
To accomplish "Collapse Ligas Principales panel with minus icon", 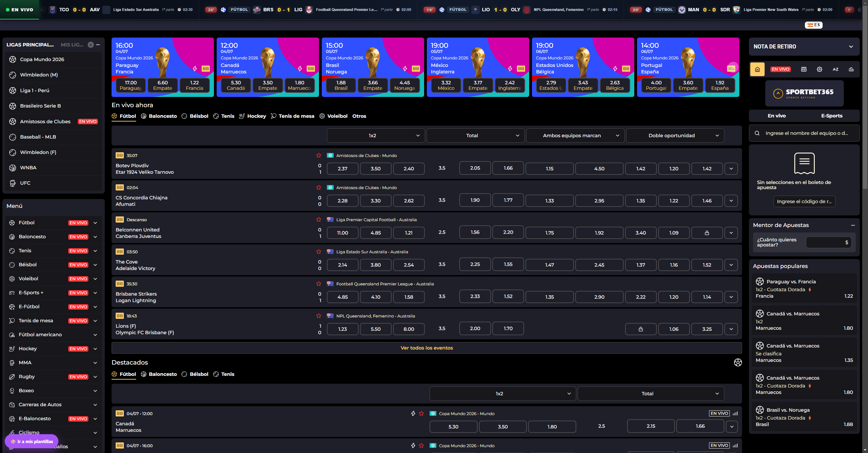I will 98,45.
